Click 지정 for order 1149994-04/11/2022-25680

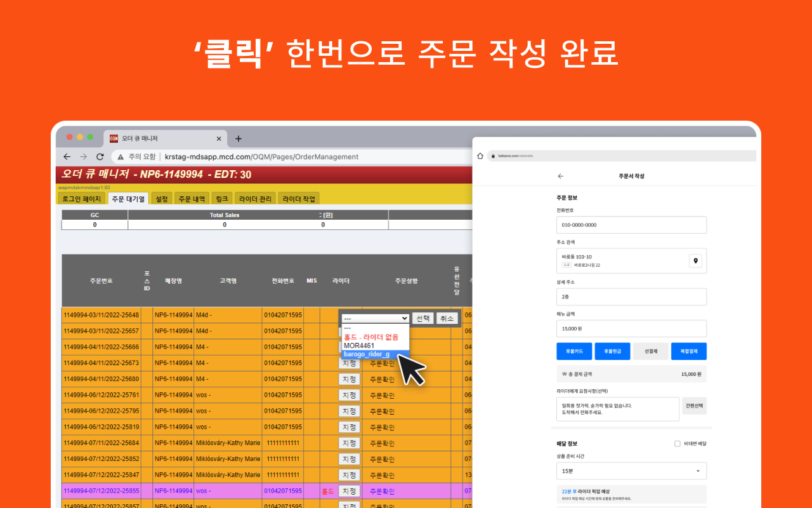[349, 379]
